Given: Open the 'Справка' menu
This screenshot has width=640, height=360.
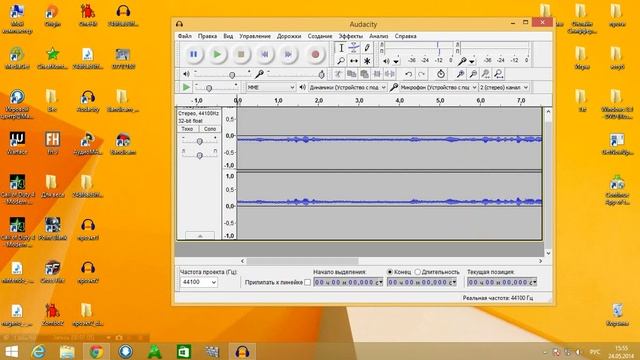Looking at the screenshot, I should (x=405, y=36).
